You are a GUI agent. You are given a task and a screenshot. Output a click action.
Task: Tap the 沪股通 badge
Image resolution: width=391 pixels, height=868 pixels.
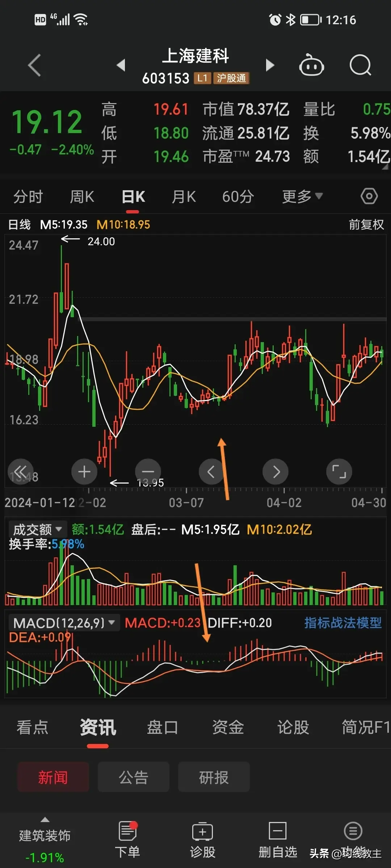pyautogui.click(x=231, y=78)
